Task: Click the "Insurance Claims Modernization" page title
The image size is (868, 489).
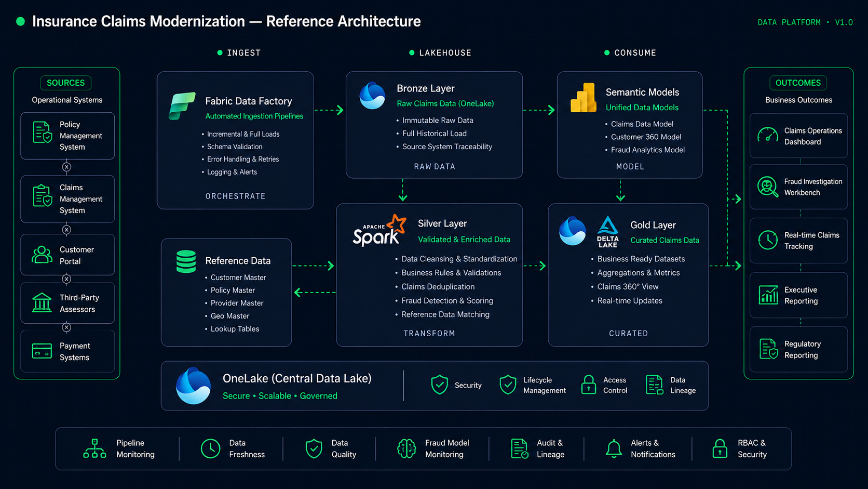Action: pos(139,21)
